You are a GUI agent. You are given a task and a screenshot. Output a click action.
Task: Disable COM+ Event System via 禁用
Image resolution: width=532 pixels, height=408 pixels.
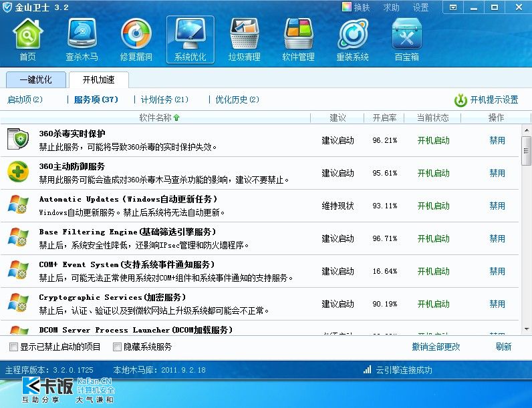[497, 271]
